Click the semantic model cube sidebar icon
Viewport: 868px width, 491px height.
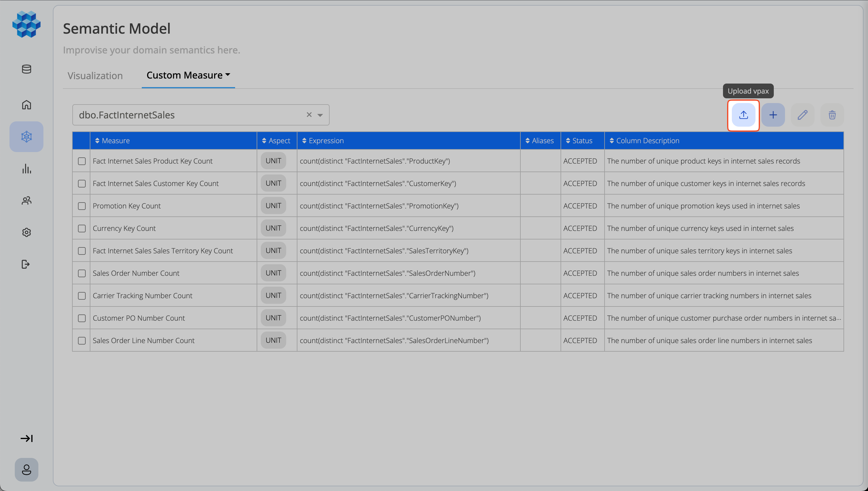[26, 137]
